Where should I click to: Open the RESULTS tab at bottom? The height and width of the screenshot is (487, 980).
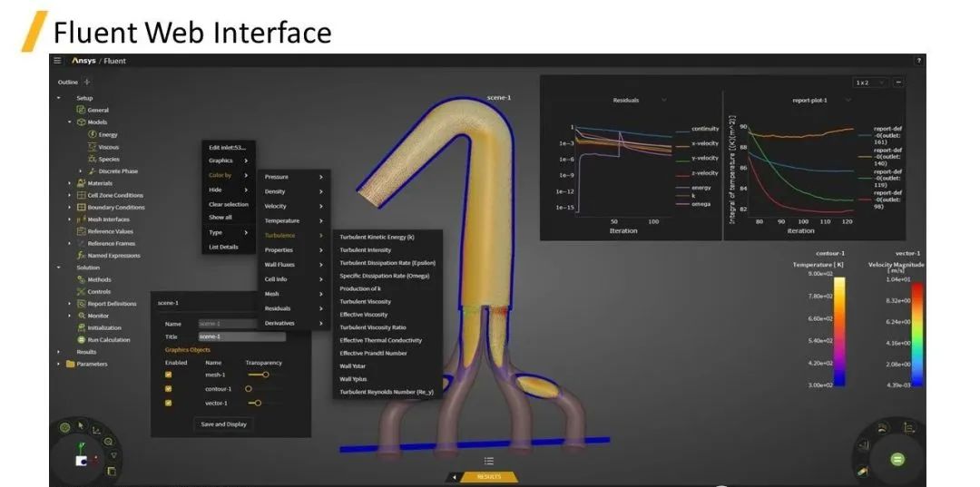coord(489,477)
